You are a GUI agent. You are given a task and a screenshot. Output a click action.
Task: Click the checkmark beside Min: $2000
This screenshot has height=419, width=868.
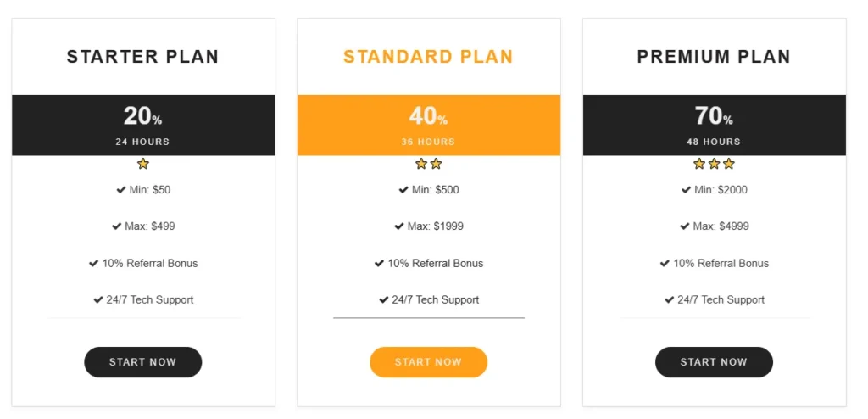point(686,190)
